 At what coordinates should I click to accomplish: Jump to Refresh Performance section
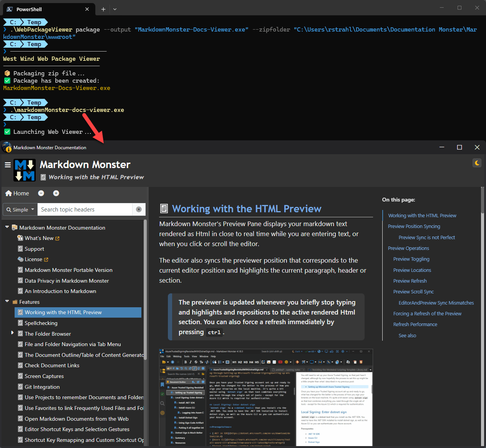tap(415, 325)
